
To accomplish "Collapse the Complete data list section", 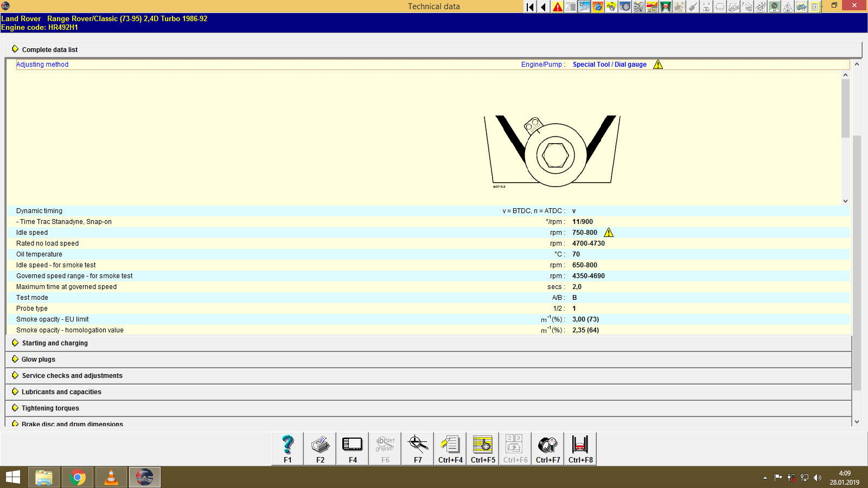I will pyautogui.click(x=49, y=49).
